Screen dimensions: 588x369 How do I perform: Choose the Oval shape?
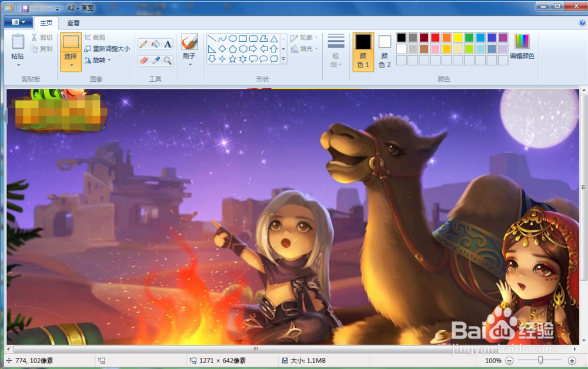(232, 38)
